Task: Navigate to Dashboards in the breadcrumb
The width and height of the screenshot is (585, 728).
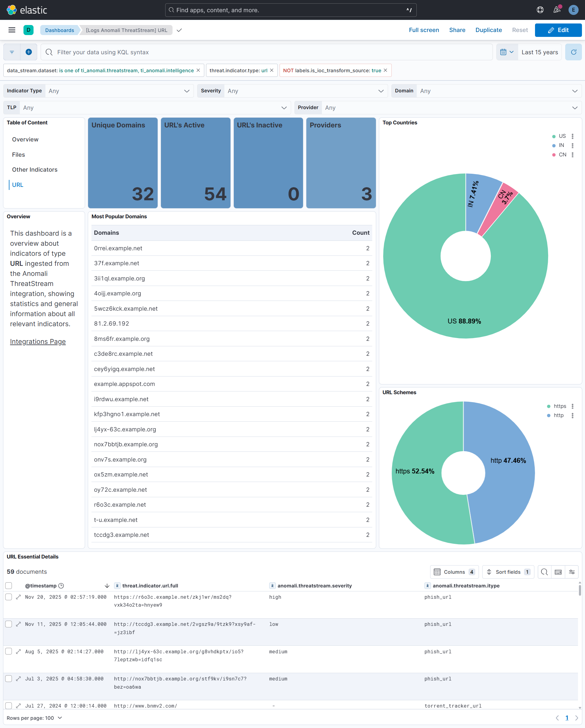Action: [x=59, y=30]
